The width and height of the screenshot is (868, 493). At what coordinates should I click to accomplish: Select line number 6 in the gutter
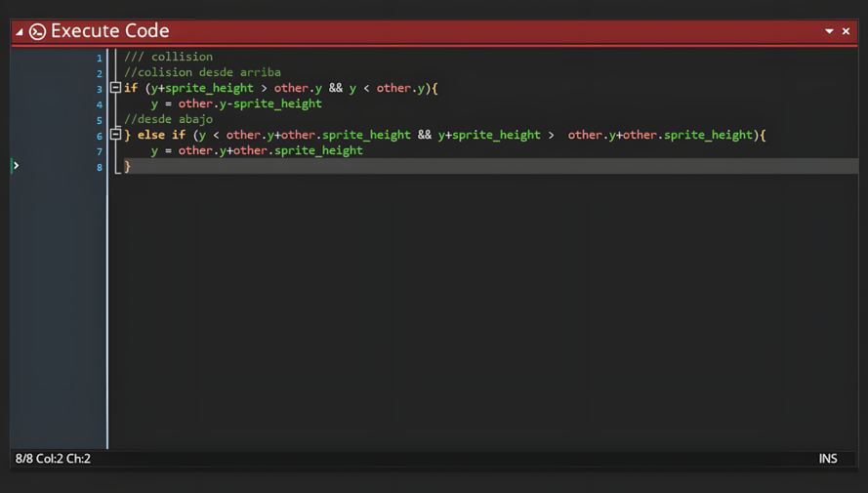click(x=100, y=136)
